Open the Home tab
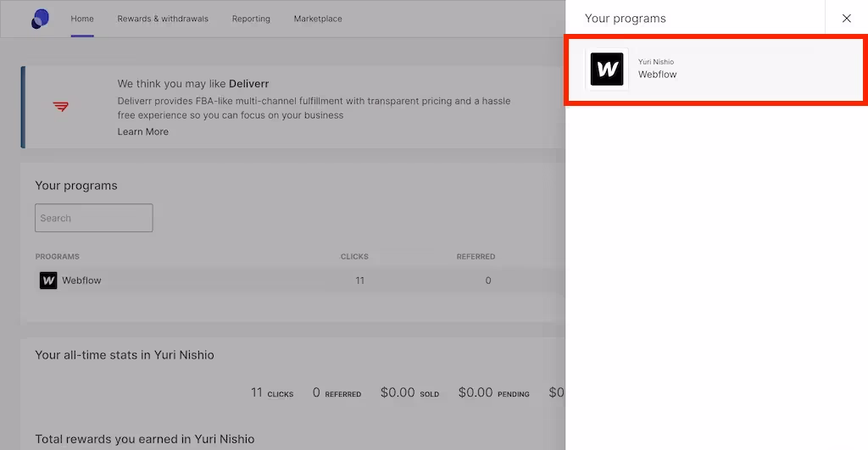 click(x=82, y=19)
